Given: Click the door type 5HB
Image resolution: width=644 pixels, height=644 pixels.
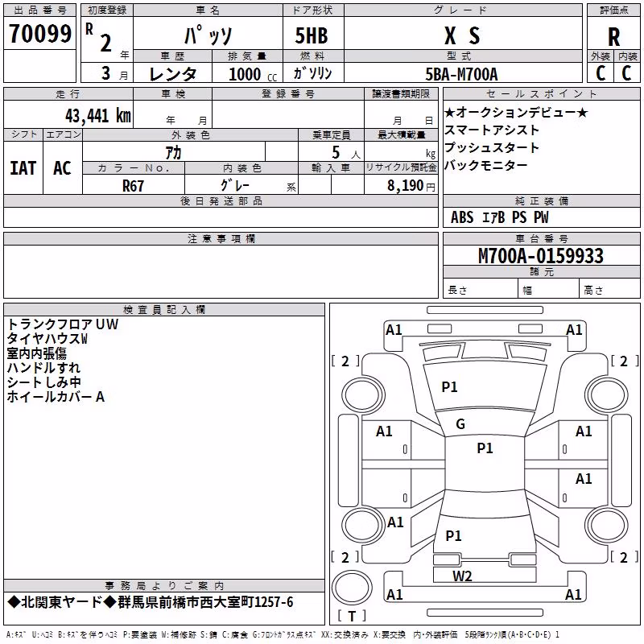Looking at the screenshot, I should coord(312,35).
